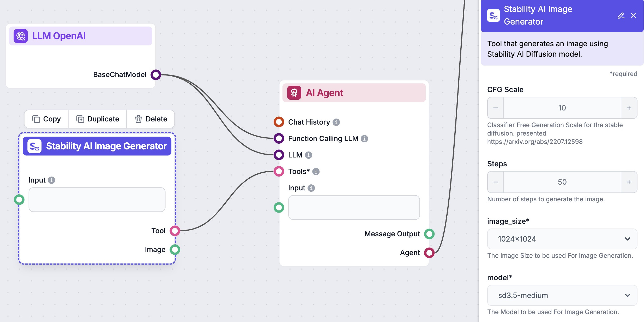
Task: Select the AI Agent node header
Action: click(x=354, y=93)
